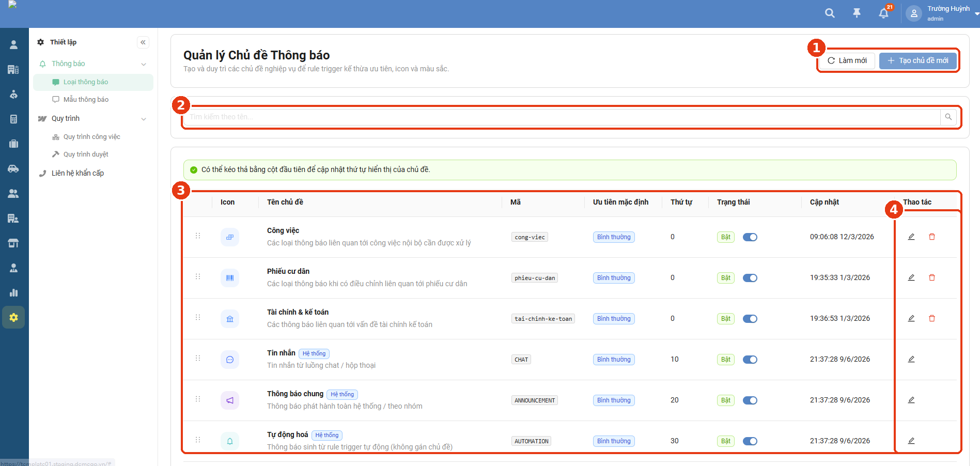This screenshot has width=980, height=466.
Task: Edit the Thông báo chung topic
Action: pyautogui.click(x=911, y=400)
